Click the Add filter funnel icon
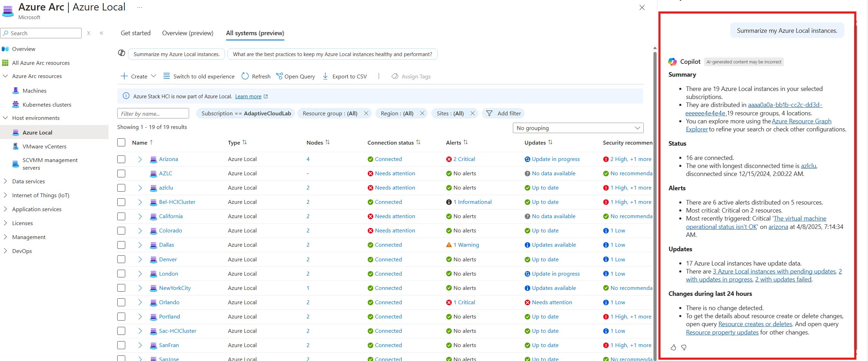This screenshot has height=361, width=868. [489, 114]
